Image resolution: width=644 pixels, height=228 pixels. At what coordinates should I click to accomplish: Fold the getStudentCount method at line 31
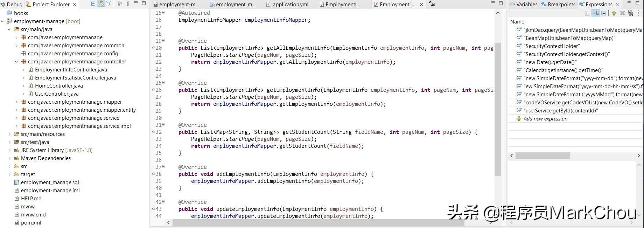pos(163,125)
